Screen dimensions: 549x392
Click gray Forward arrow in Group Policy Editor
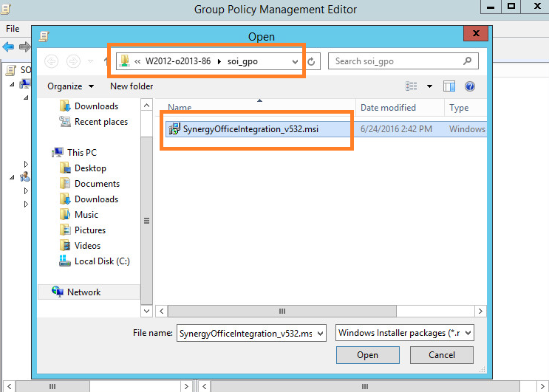[25, 47]
